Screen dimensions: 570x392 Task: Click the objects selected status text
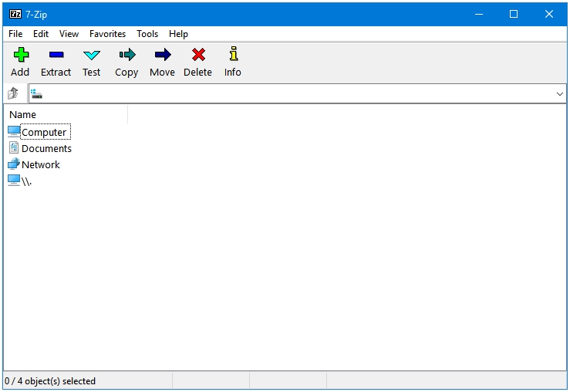(x=50, y=380)
